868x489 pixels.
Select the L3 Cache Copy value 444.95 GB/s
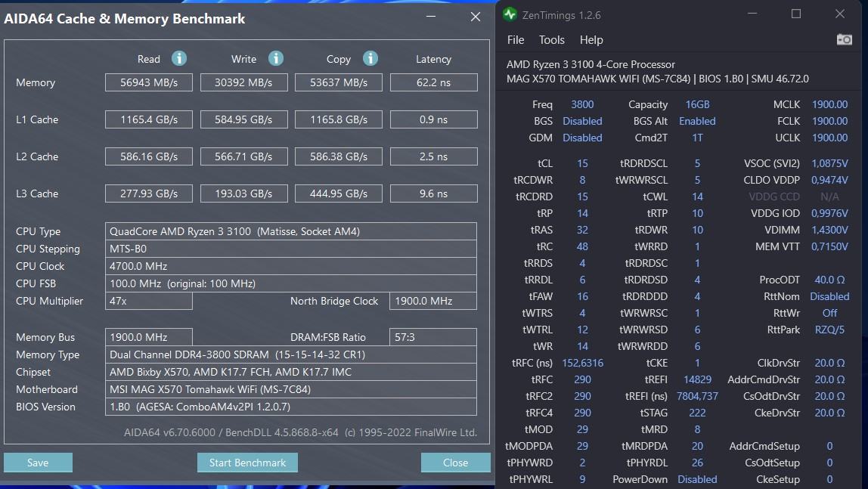pos(338,193)
